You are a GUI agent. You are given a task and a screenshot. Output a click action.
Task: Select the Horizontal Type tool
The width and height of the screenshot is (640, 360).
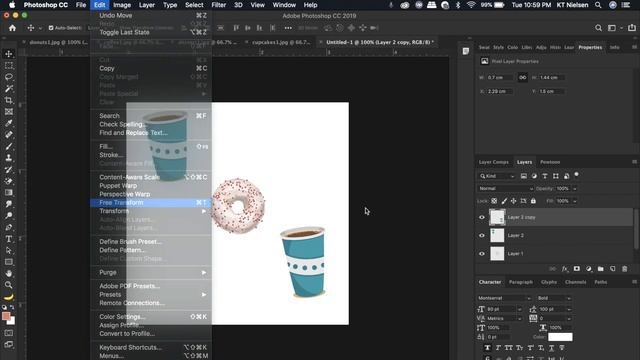(9, 239)
